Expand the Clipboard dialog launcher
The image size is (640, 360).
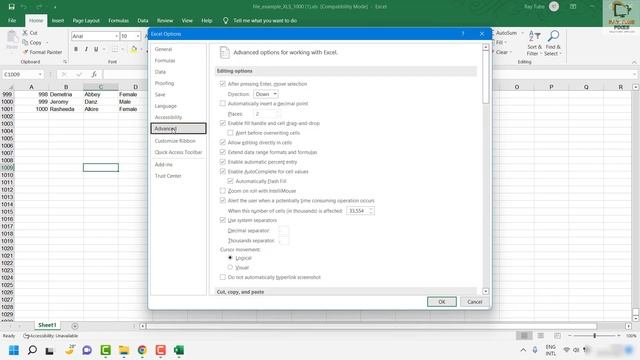pyautogui.click(x=65, y=62)
